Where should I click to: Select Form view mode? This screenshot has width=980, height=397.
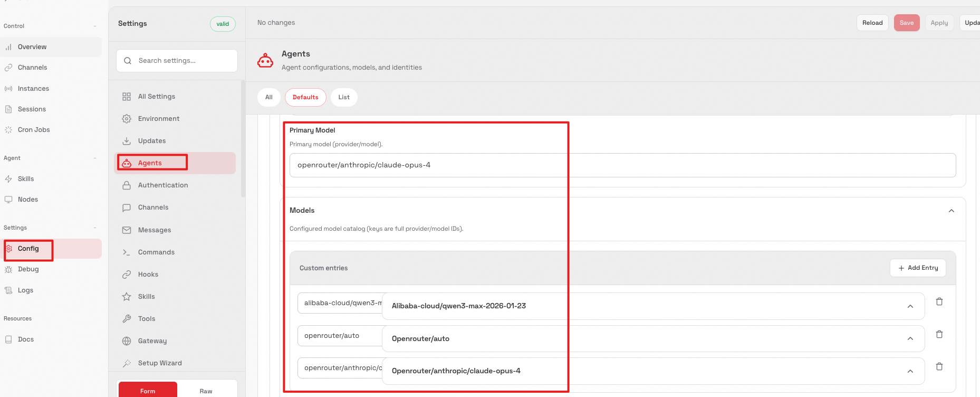(x=148, y=391)
